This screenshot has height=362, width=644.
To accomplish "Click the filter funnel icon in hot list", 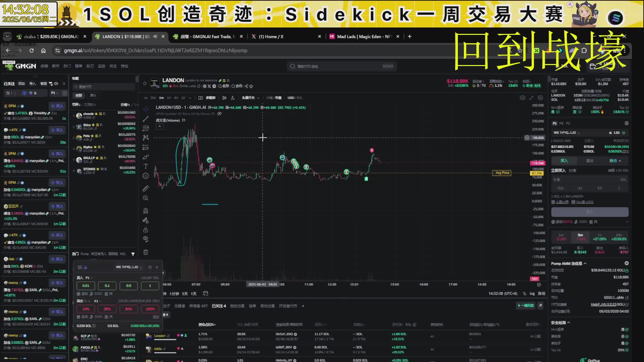I will (x=133, y=254).
